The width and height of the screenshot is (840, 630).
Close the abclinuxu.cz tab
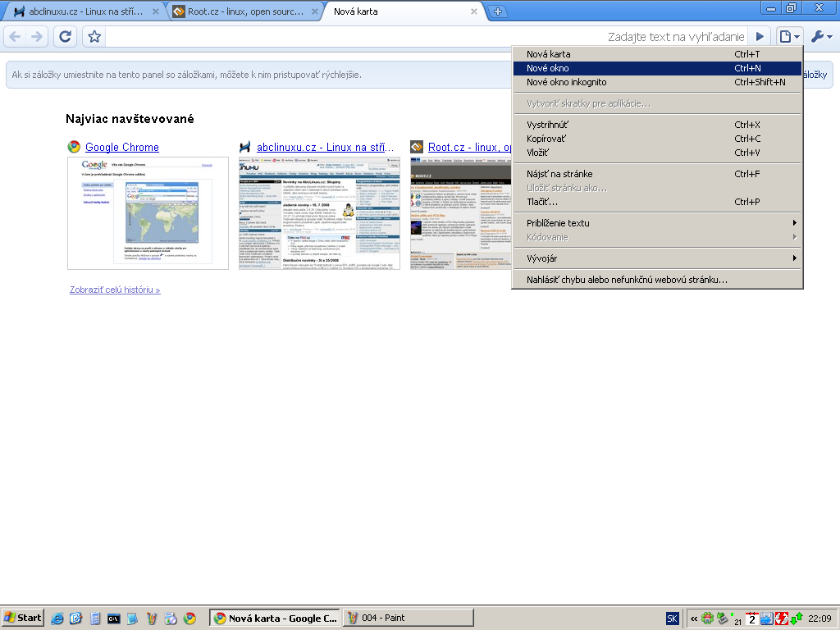click(x=155, y=11)
